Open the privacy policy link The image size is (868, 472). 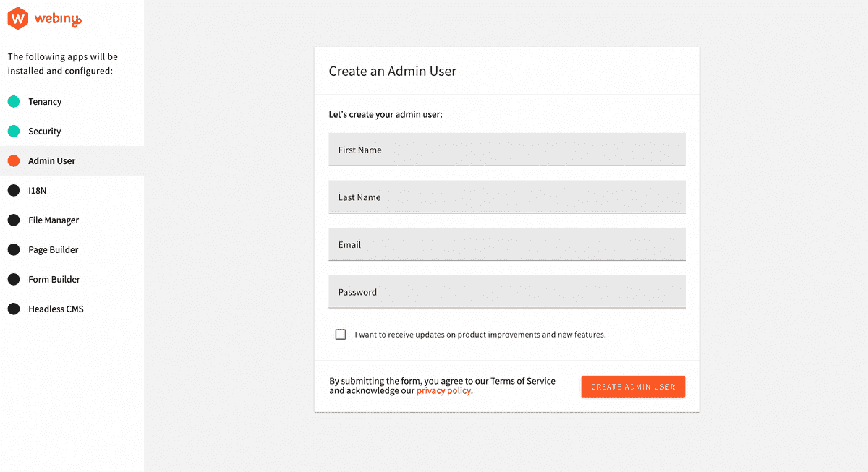tap(443, 390)
